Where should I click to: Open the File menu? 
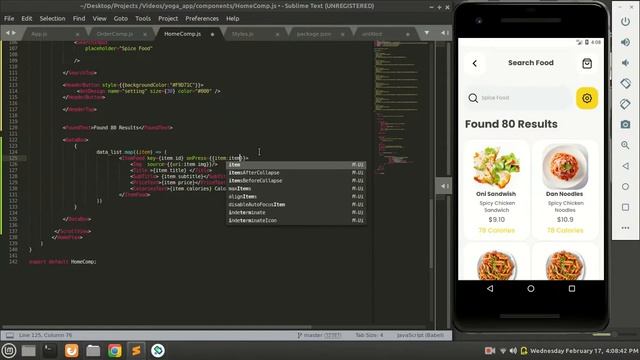(9, 18)
